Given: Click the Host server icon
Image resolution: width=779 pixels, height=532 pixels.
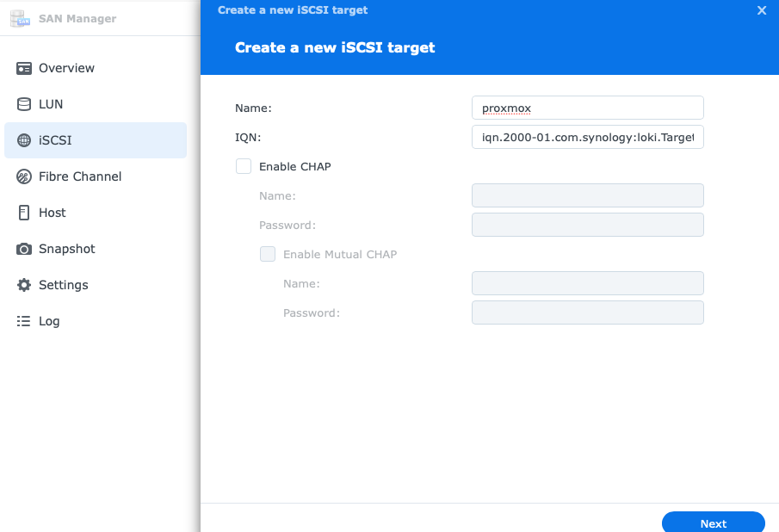Looking at the screenshot, I should coord(24,213).
